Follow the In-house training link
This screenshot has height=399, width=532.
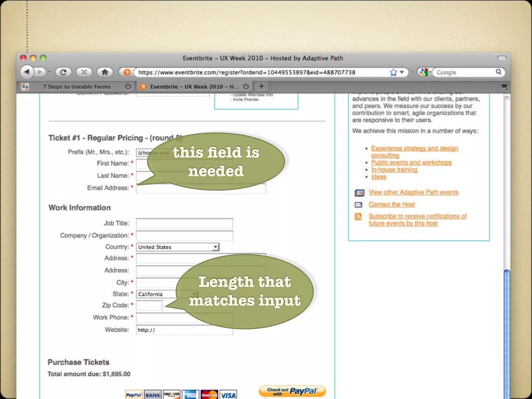click(394, 170)
